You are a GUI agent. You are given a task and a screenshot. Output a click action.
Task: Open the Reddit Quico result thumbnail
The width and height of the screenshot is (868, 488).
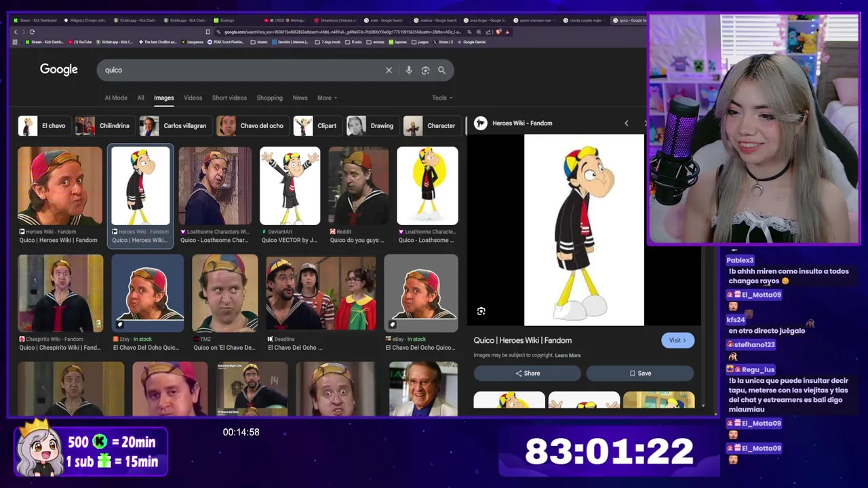tap(358, 186)
